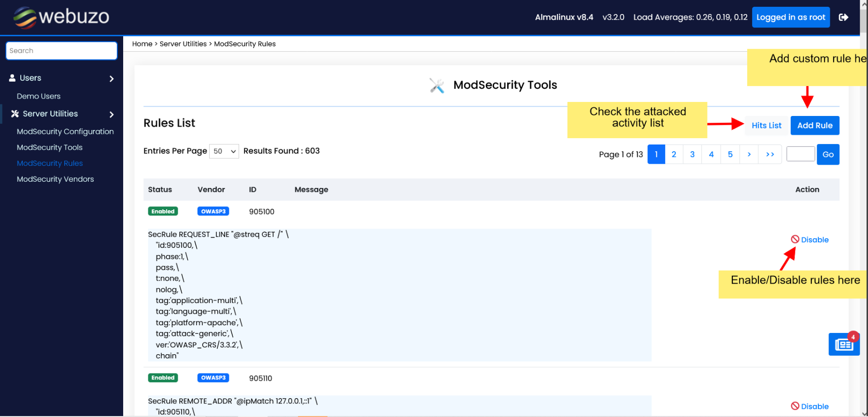Open ModSecurity Configuration in sidebar

click(x=65, y=131)
